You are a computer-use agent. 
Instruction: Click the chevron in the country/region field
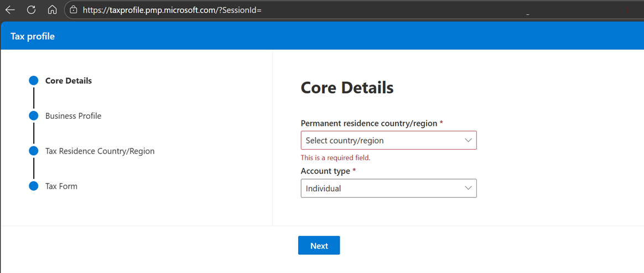pyautogui.click(x=468, y=140)
